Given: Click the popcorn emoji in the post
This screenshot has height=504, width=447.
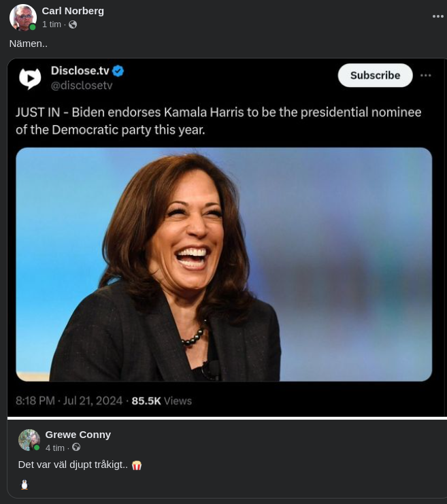Looking at the screenshot, I should 137,465.
